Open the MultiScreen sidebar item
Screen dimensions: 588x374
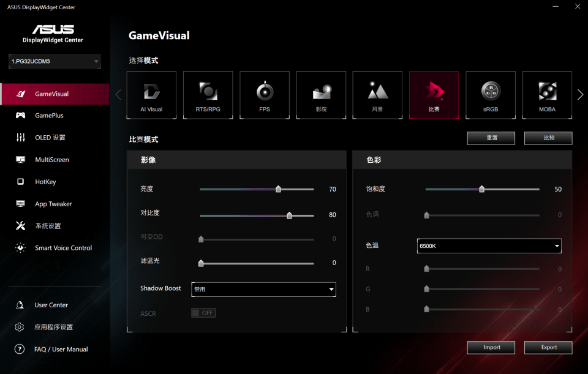[x=52, y=160]
